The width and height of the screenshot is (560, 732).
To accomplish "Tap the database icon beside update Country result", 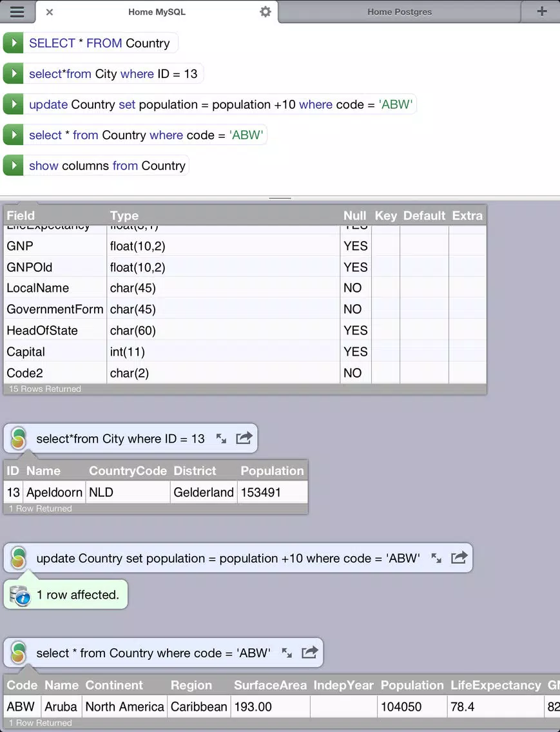I will tap(19, 558).
